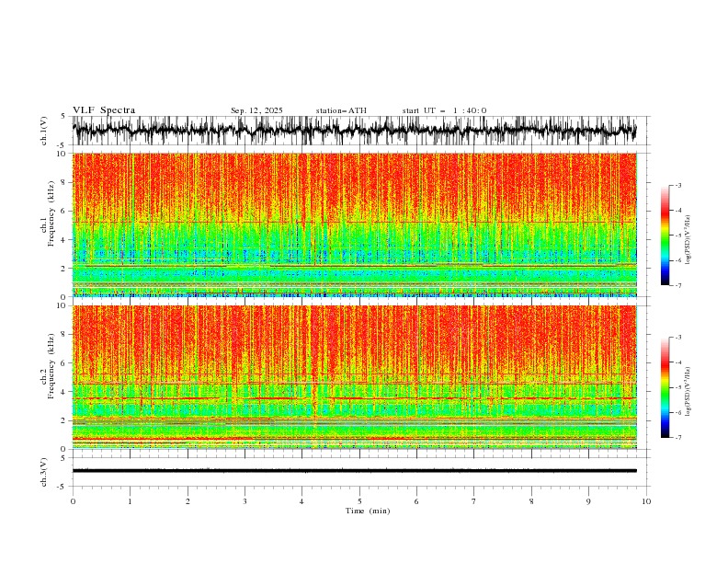Click the flat ch.3 voltage trace

355,471
